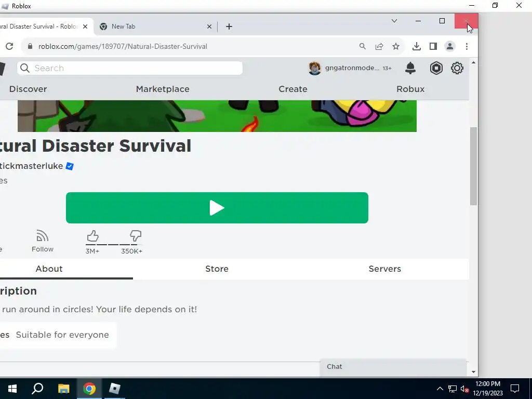Close the Natural Disaster Survival tab
The image size is (532, 399).
click(85, 26)
